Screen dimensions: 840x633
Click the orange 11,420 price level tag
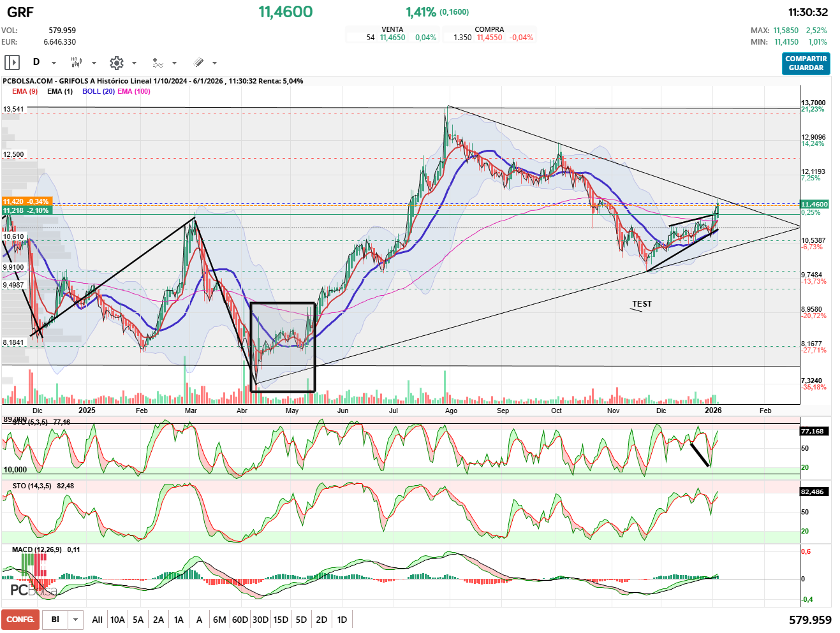coord(26,201)
